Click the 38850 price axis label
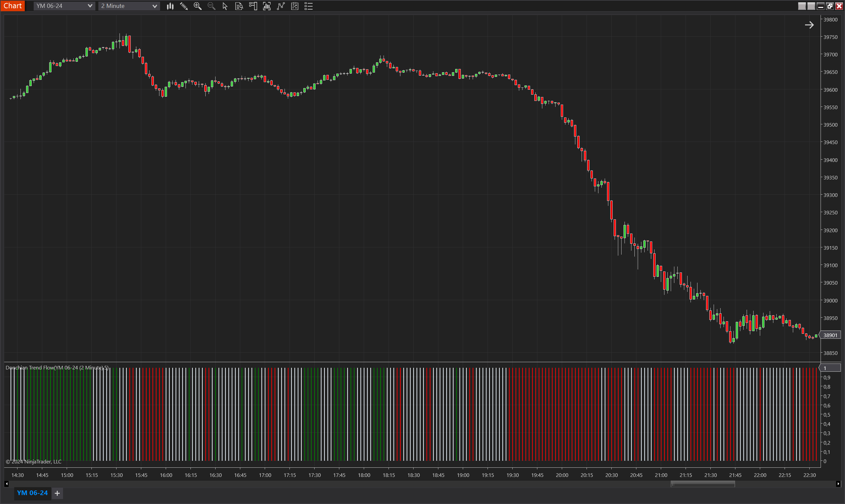This screenshot has width=845, height=504. click(x=830, y=353)
